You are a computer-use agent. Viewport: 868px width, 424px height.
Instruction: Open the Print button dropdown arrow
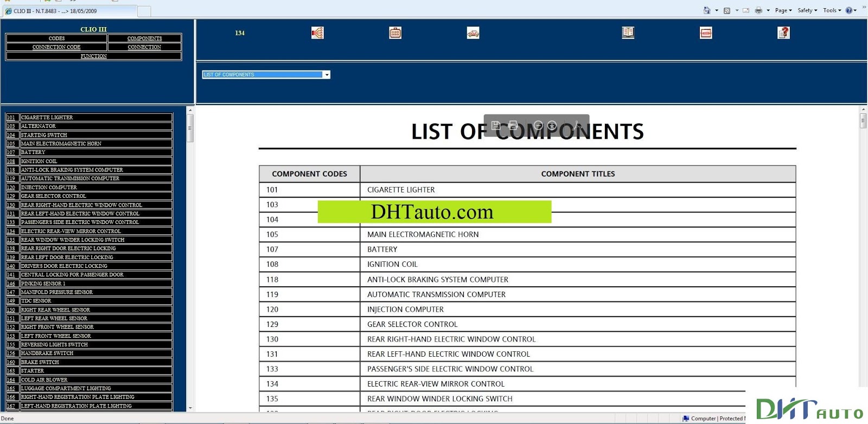(x=768, y=10)
